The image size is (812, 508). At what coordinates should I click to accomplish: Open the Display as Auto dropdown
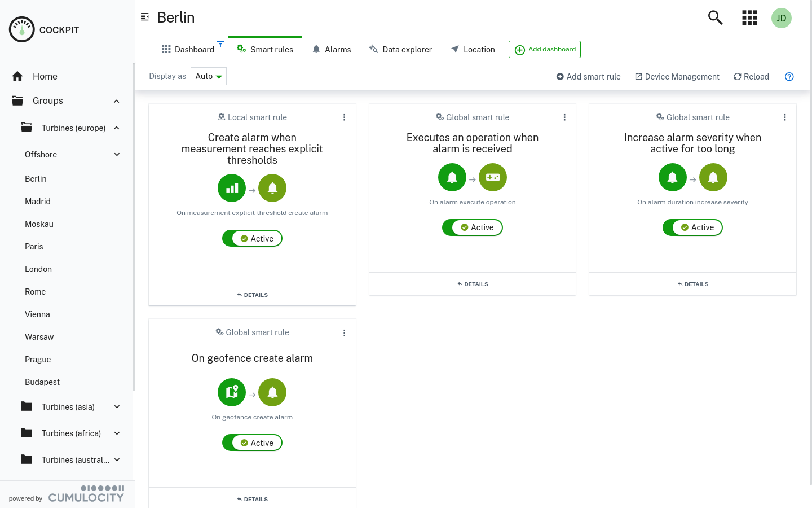(208, 76)
